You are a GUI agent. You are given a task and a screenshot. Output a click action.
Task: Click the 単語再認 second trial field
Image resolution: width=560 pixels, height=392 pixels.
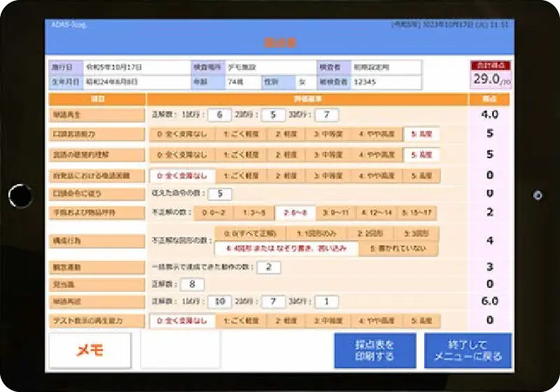coord(272,302)
